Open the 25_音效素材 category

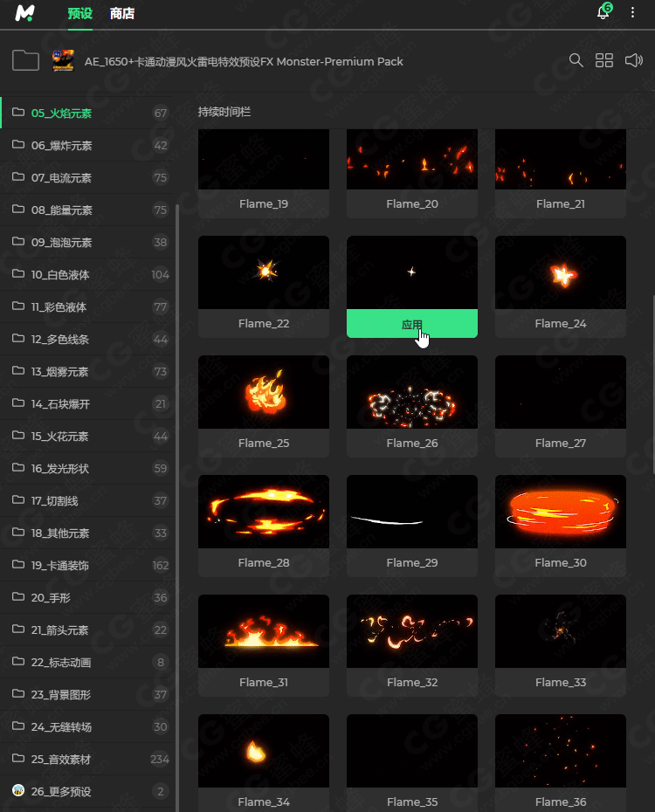(x=87, y=760)
